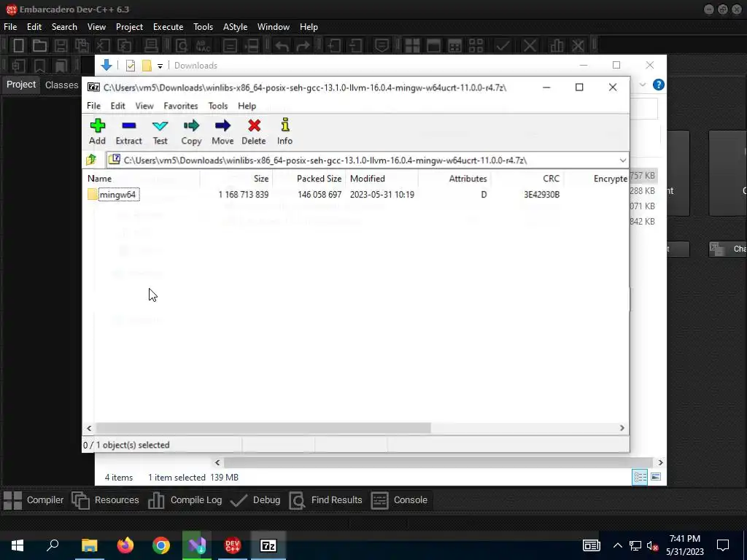Image resolution: width=747 pixels, height=560 pixels.
Task: Open Dev-C++ Execute menu
Action: point(169,27)
